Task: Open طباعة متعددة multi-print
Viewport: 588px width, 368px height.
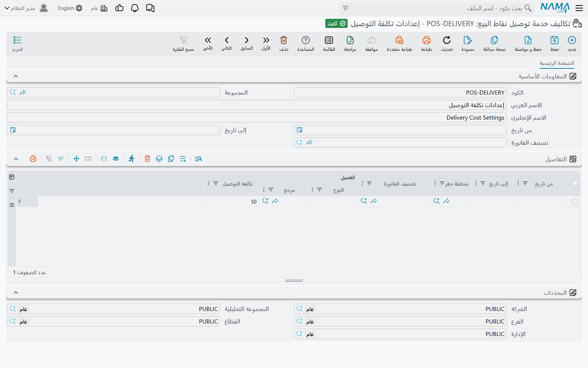Action: click(399, 43)
